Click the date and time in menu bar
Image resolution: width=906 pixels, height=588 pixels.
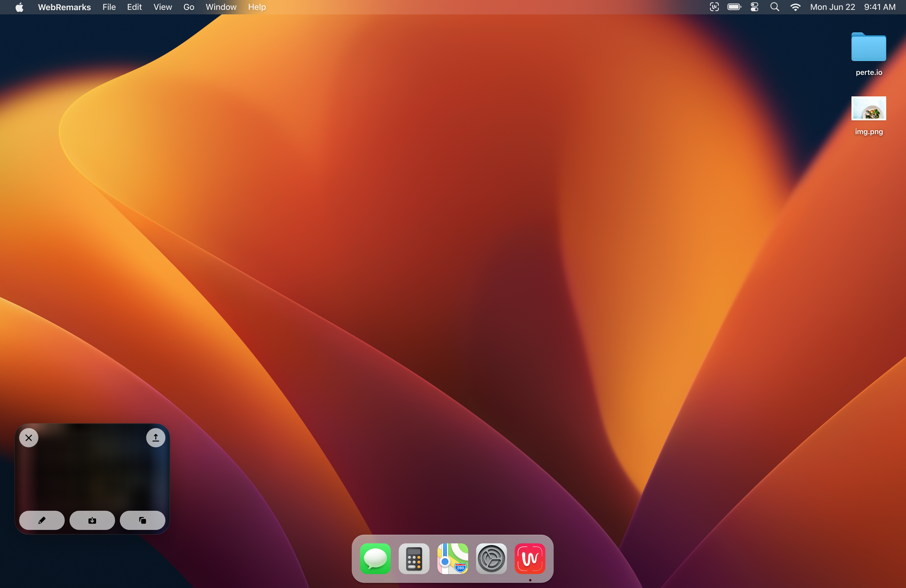(x=853, y=7)
